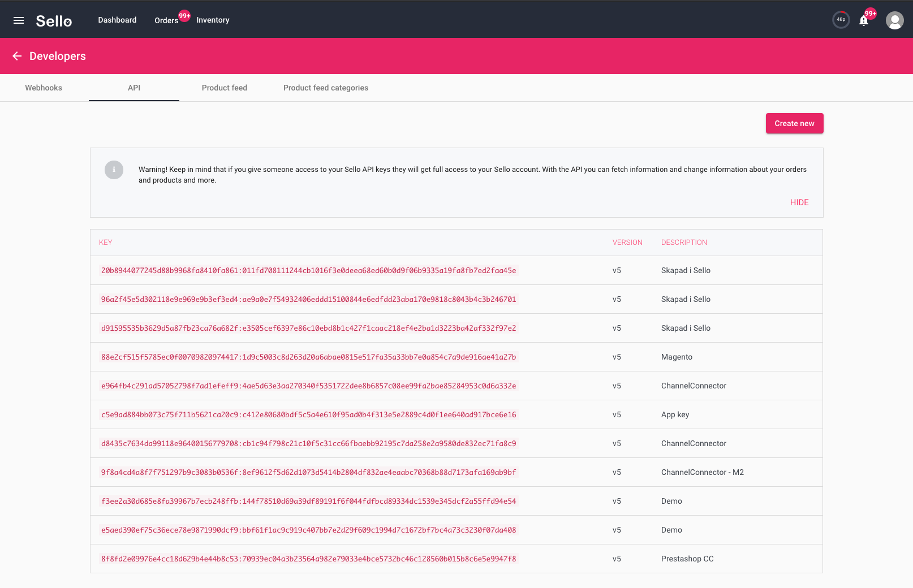The width and height of the screenshot is (913, 588).
Task: Switch to the Webhooks tab
Action: (x=44, y=88)
